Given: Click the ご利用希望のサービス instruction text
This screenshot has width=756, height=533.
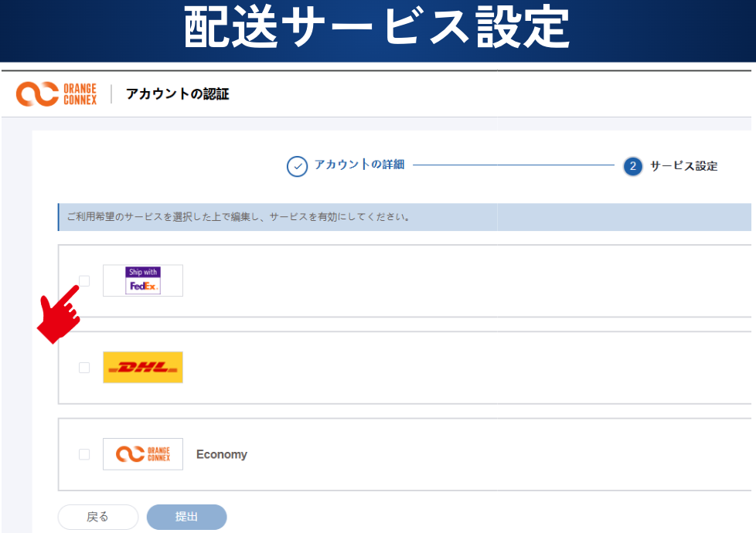Looking at the screenshot, I should click(x=239, y=217).
